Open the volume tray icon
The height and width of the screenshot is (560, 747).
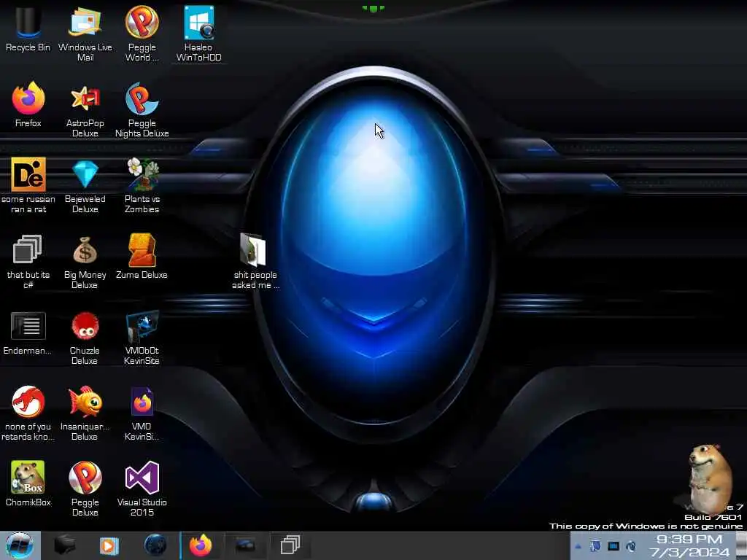click(x=631, y=546)
